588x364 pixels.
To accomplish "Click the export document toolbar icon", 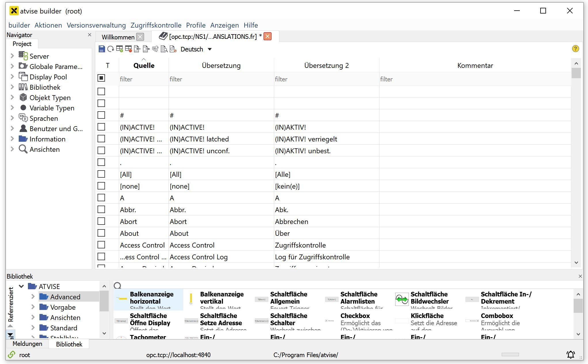I will point(146,49).
